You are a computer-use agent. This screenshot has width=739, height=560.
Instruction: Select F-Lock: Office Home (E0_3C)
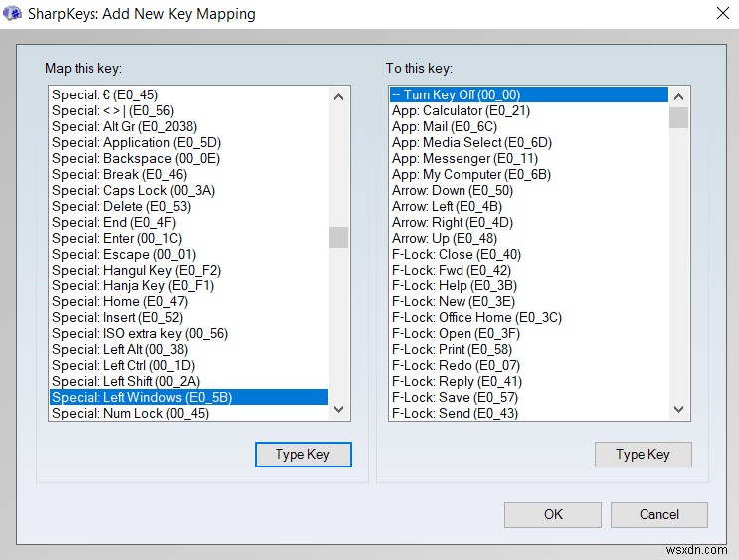coord(529,317)
